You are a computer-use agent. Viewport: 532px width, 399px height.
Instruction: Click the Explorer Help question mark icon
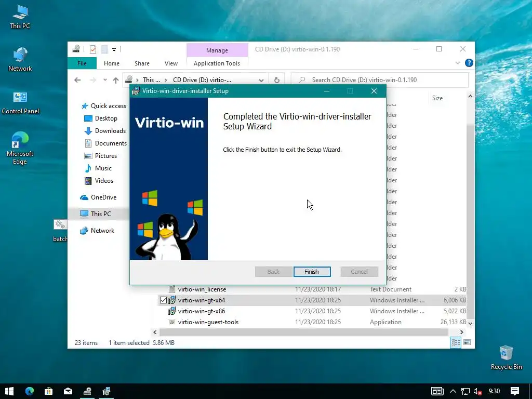[x=469, y=63]
